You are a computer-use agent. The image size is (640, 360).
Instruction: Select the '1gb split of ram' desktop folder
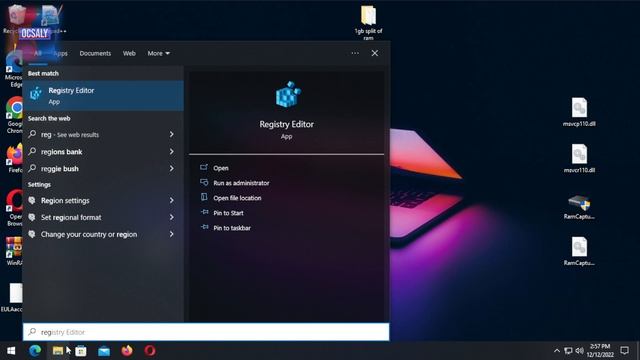click(x=368, y=22)
